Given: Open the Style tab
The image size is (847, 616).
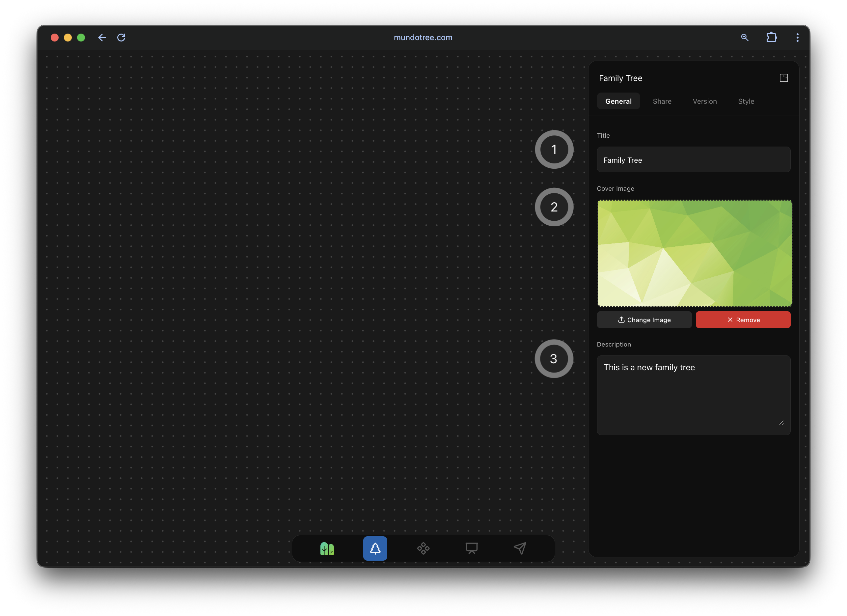Looking at the screenshot, I should (x=746, y=101).
